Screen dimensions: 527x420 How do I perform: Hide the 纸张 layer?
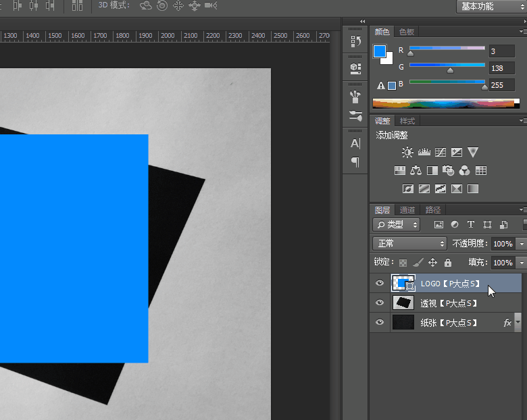point(380,323)
